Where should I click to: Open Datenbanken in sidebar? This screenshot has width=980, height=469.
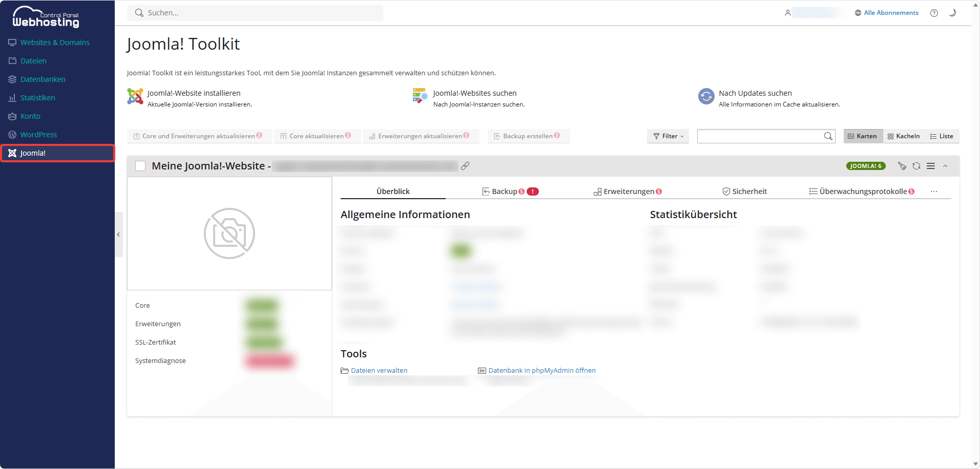[x=43, y=79]
